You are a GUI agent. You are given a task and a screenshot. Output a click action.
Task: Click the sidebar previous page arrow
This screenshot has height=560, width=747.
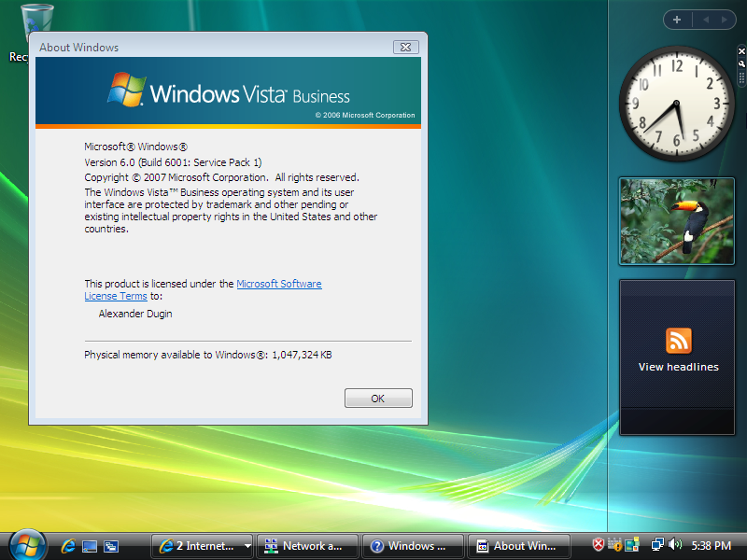click(x=706, y=20)
